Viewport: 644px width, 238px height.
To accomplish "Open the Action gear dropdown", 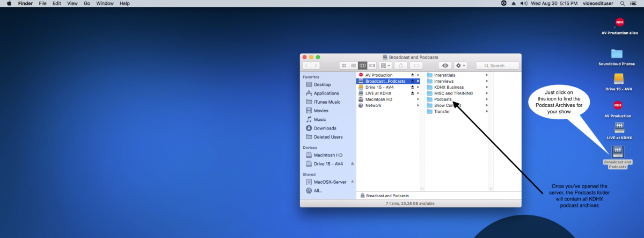I will click(460, 66).
